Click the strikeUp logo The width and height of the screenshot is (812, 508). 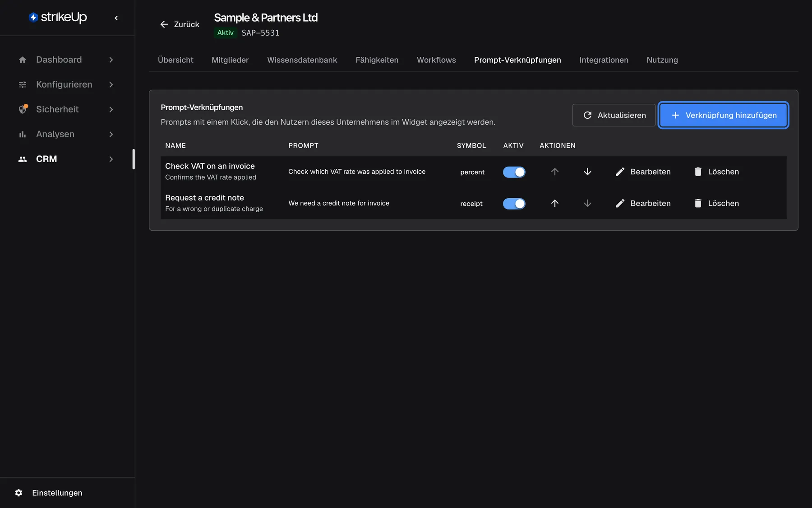(x=58, y=17)
